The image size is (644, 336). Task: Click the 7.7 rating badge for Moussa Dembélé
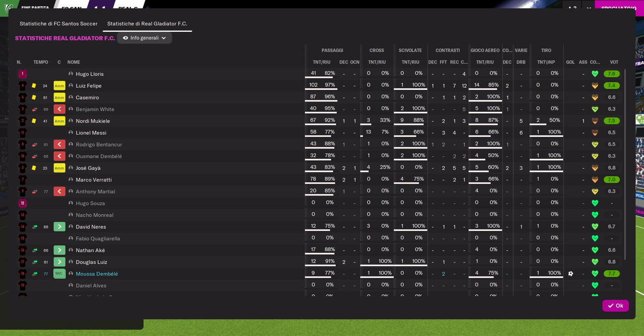pos(611,274)
